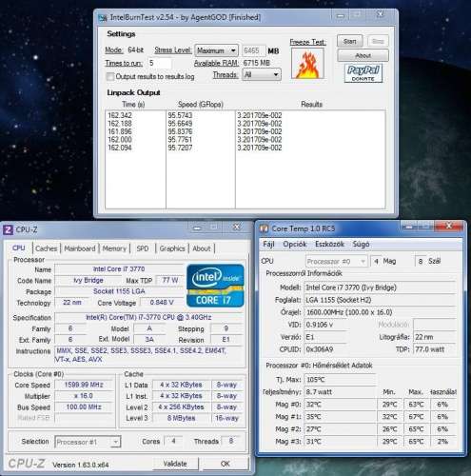The height and width of the screenshot is (476, 471).
Task: Click the Linpack speed value 95.8376
Action: pyautogui.click(x=180, y=131)
